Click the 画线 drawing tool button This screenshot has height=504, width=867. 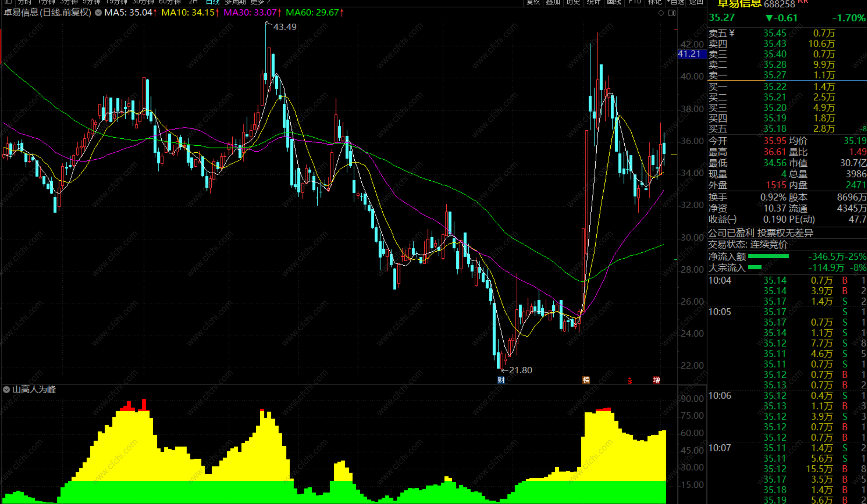point(614,2)
